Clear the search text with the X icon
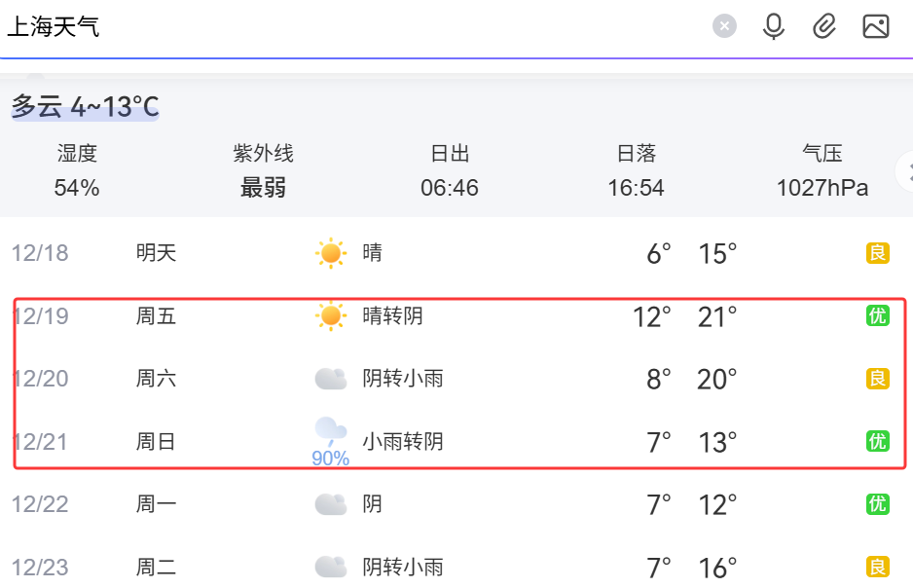The height and width of the screenshot is (588, 913). pyautogui.click(x=724, y=26)
